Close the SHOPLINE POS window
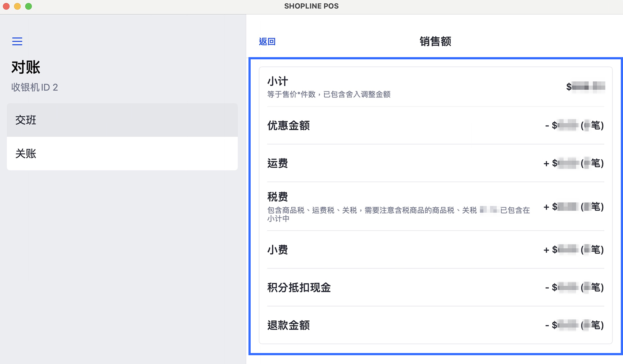This screenshot has width=623, height=364. [6, 6]
